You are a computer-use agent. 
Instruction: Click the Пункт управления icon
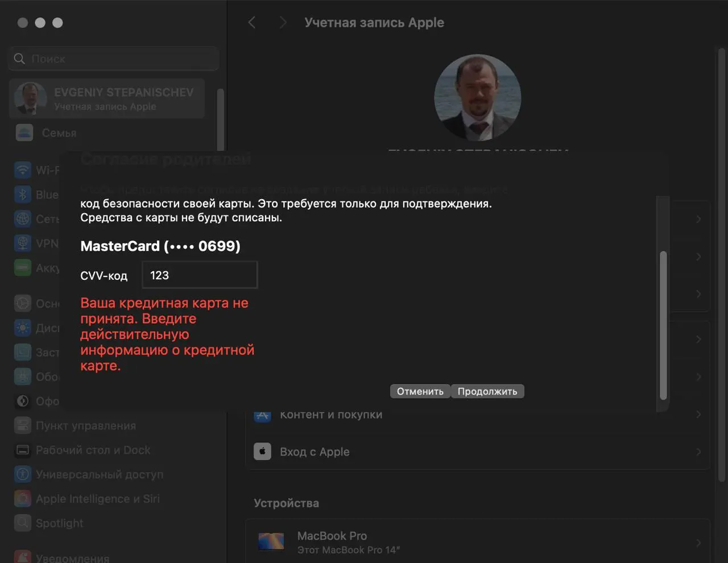click(23, 425)
